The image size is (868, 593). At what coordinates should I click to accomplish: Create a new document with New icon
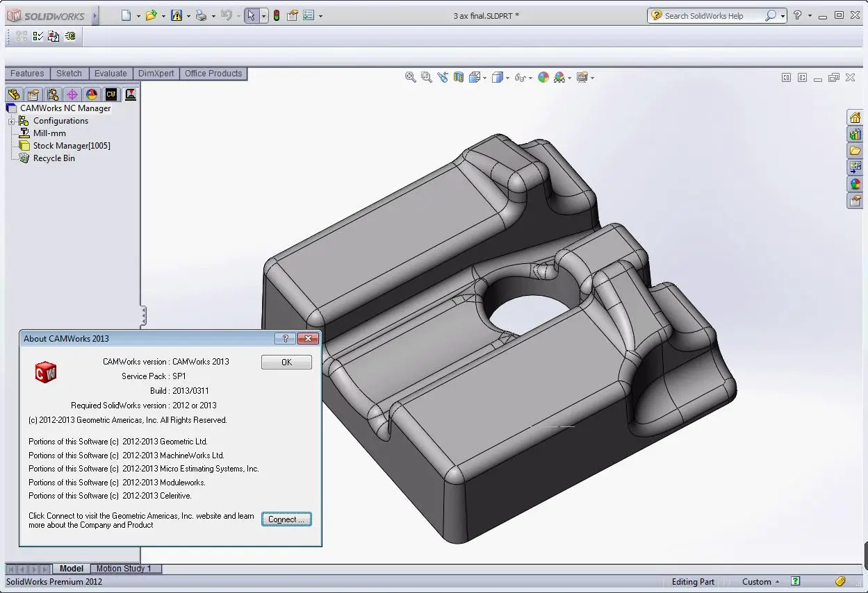[126, 15]
